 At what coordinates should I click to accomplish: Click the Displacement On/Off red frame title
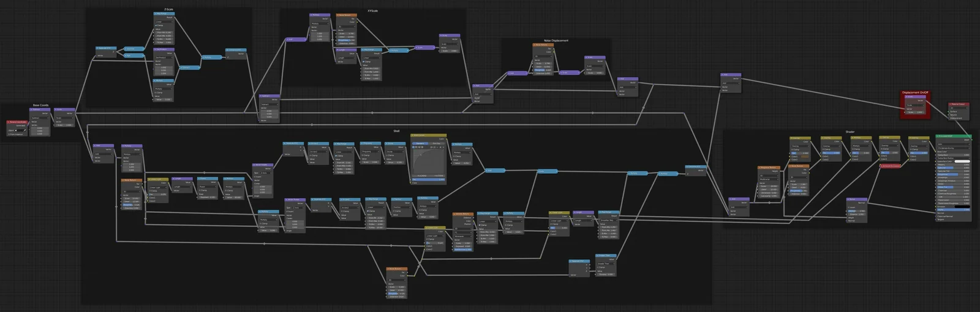[915, 92]
